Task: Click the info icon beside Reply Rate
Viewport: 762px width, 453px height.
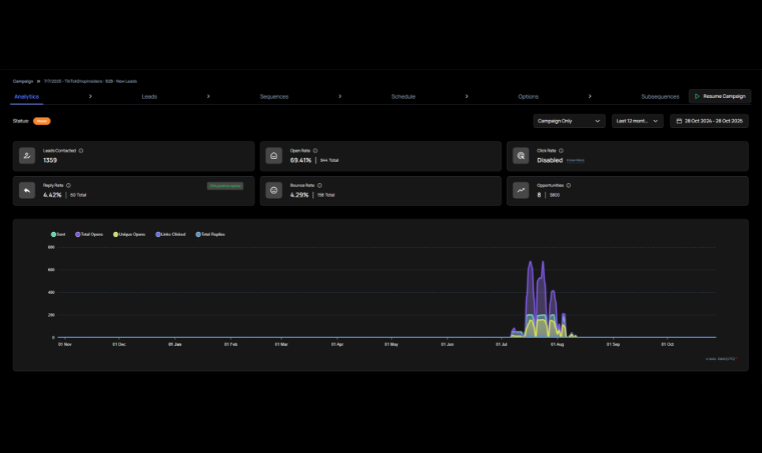Action: [68, 185]
